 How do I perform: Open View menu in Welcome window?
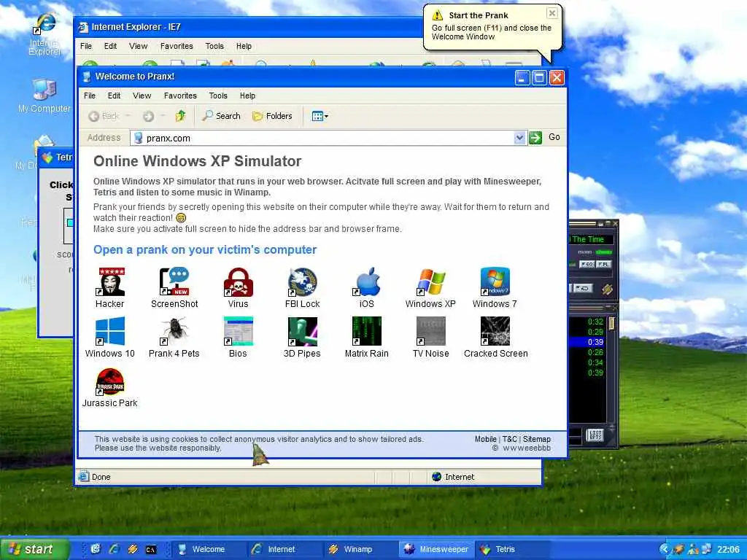[x=142, y=96]
